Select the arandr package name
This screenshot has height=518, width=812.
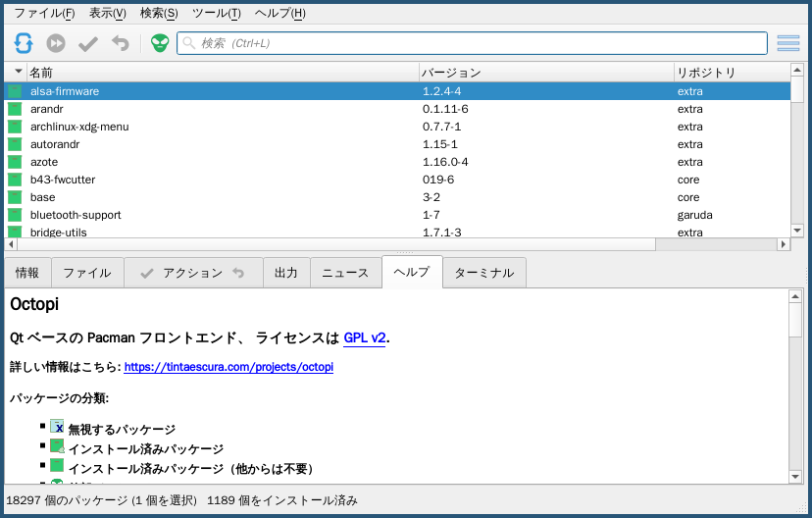(x=47, y=109)
